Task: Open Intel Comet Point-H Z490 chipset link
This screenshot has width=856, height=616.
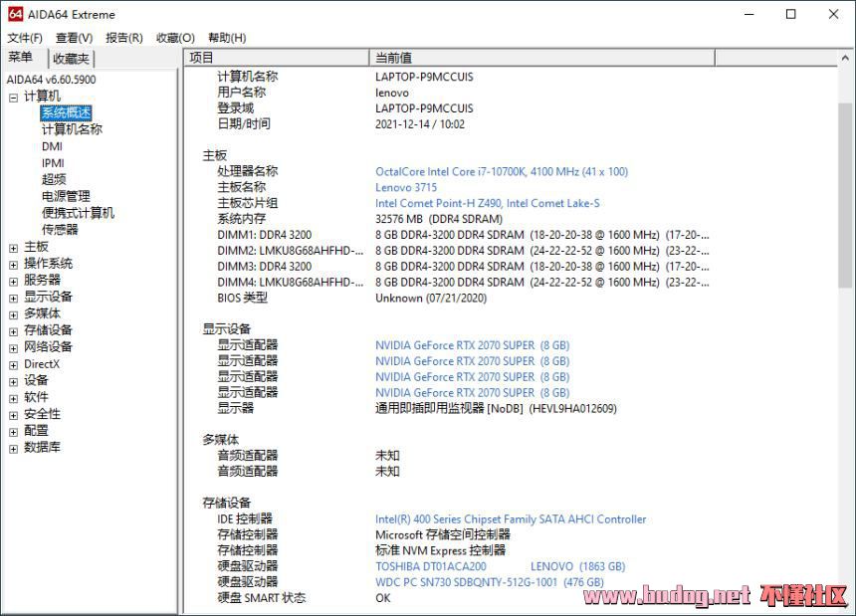Action: [488, 204]
